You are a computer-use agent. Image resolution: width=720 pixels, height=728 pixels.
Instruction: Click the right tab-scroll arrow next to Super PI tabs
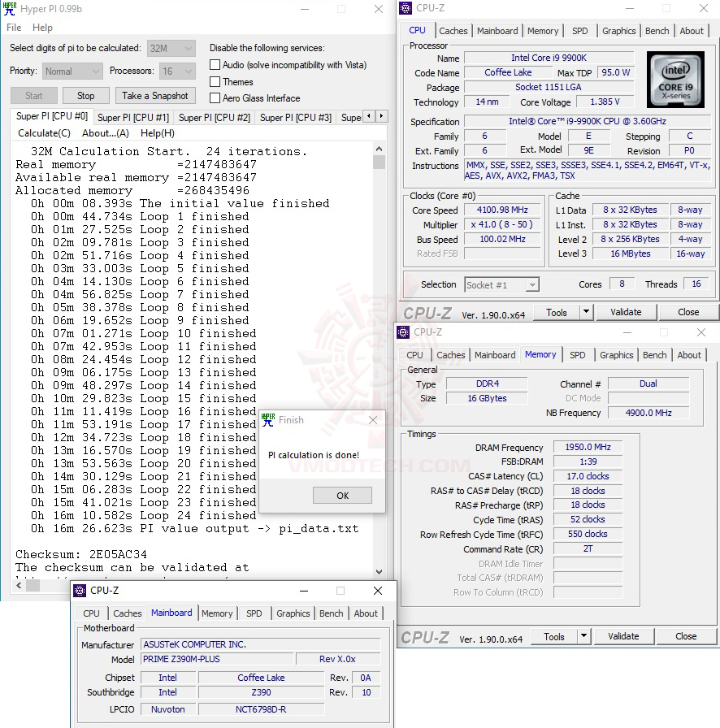tap(383, 116)
